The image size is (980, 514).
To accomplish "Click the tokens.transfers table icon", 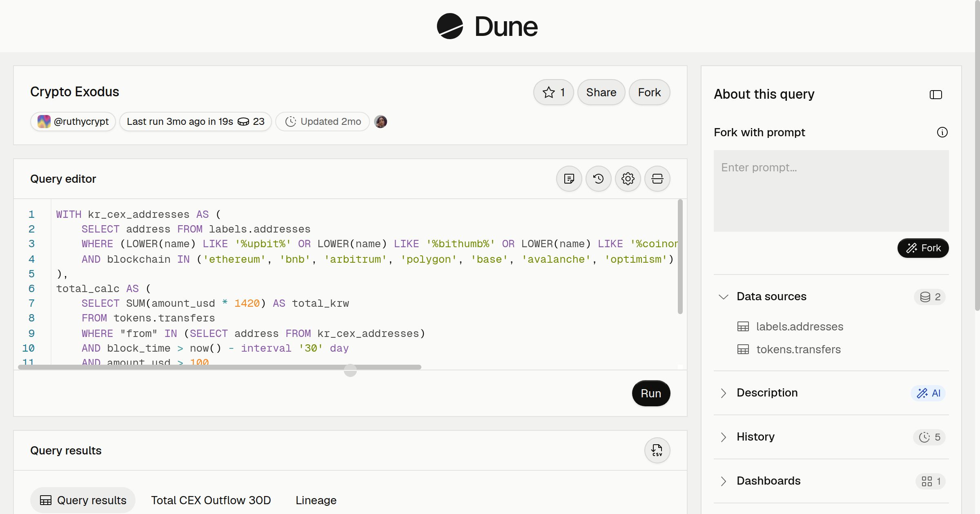I will pos(743,350).
